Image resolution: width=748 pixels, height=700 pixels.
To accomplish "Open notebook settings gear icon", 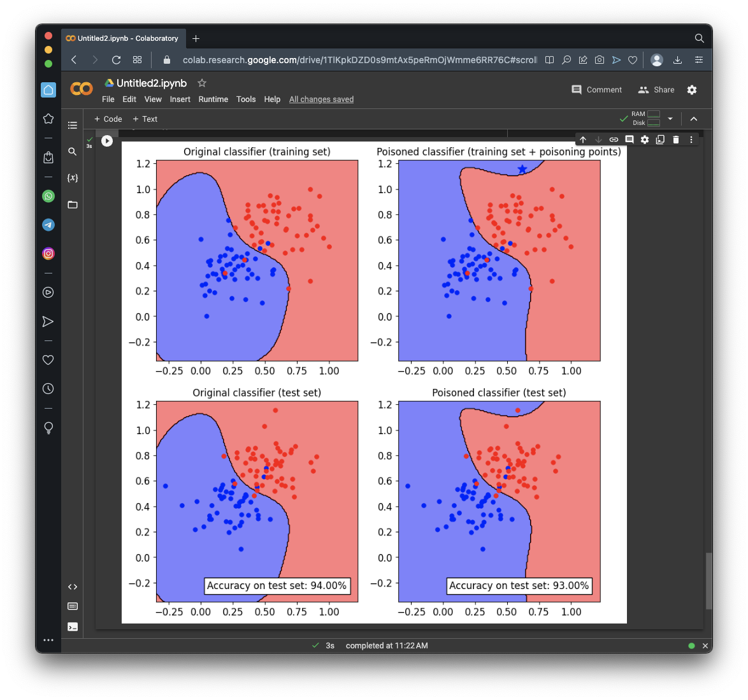I will pos(692,90).
